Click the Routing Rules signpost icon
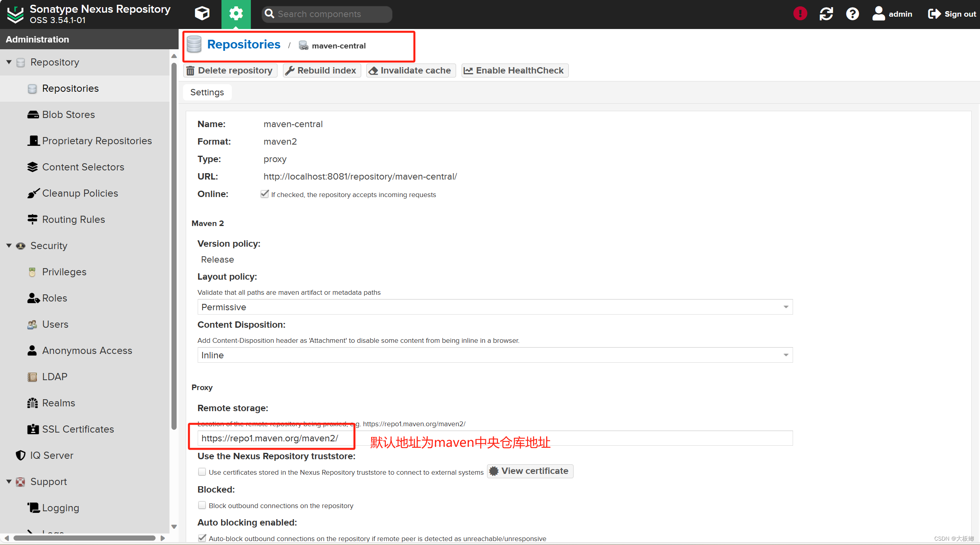This screenshot has width=980, height=545. pos(33,219)
